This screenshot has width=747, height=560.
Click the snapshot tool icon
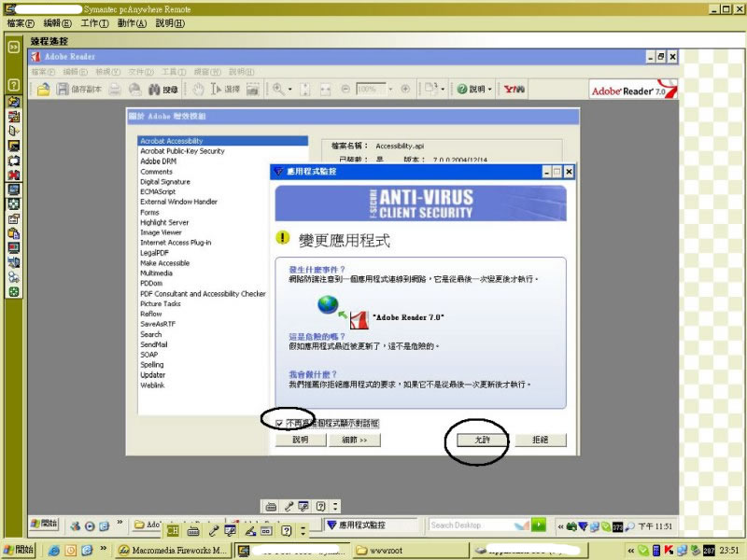(x=252, y=89)
